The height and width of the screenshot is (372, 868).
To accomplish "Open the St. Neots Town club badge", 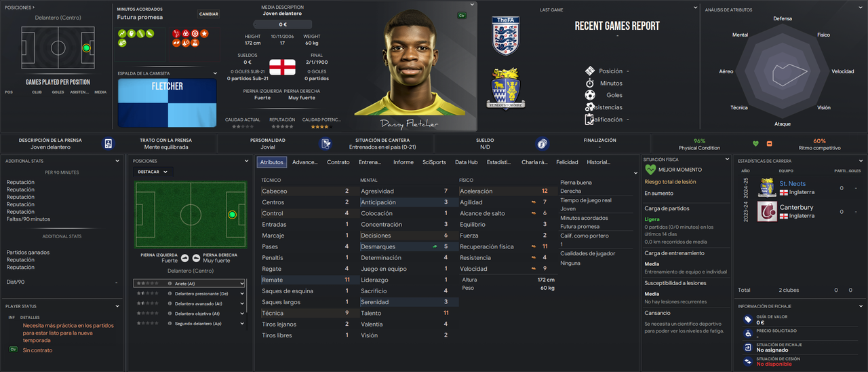I will [505, 88].
